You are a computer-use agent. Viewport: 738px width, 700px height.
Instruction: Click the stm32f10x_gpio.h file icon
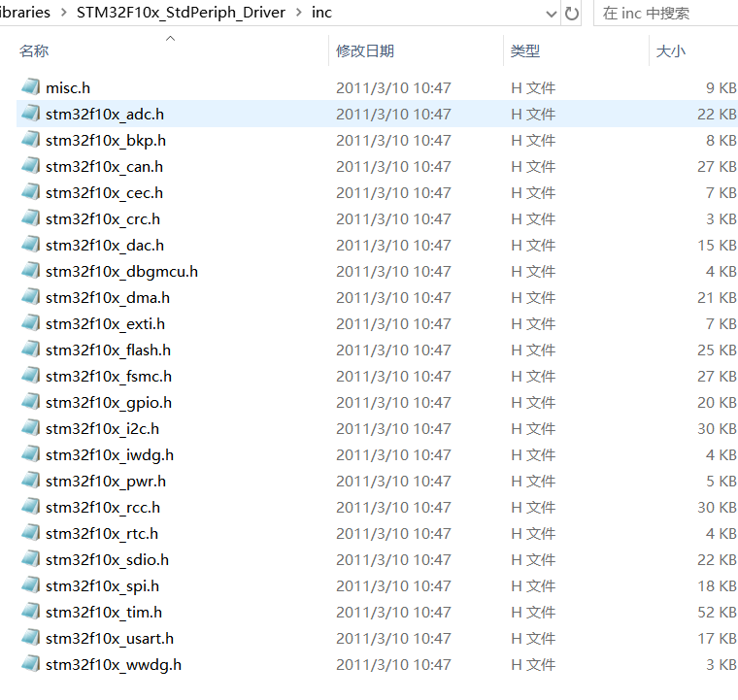point(31,402)
